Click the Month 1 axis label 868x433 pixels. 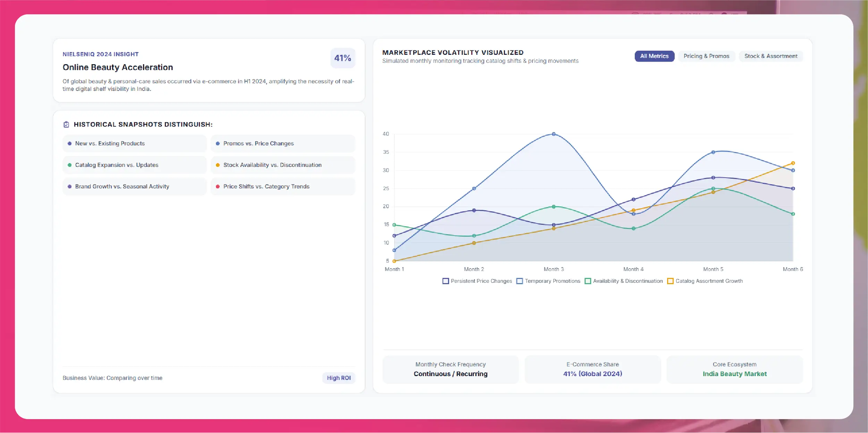point(394,269)
